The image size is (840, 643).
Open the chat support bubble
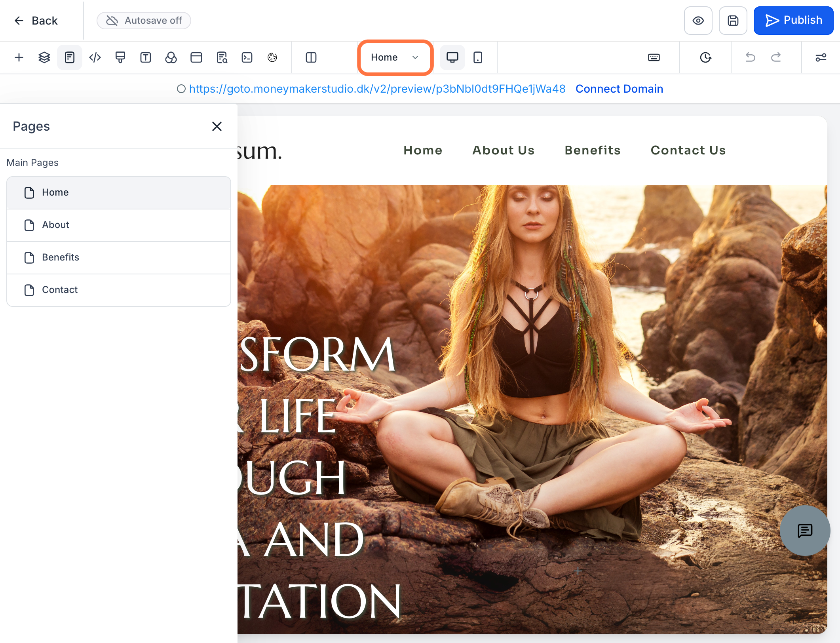coord(805,531)
